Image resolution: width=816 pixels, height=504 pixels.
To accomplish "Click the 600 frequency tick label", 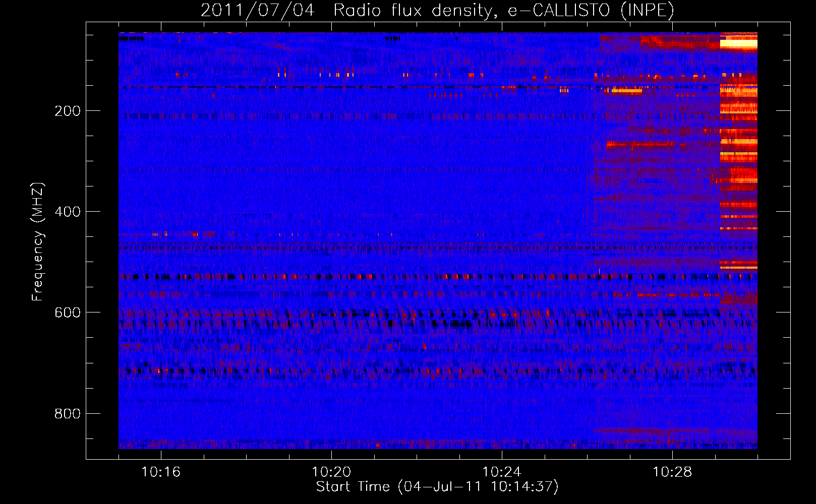I will tap(68, 312).
